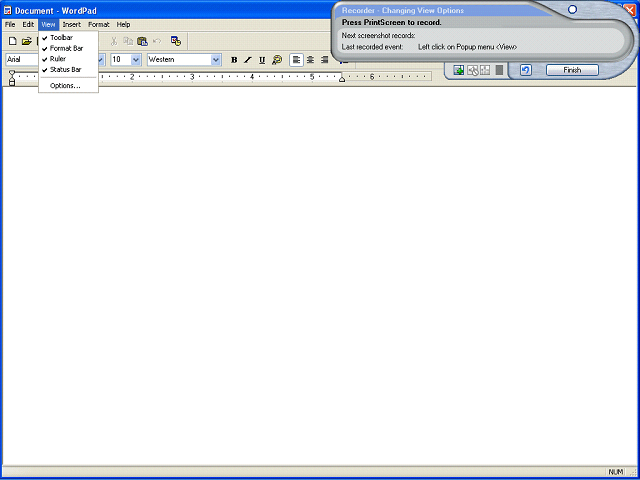Open the Western script dropdown arrow
The width and height of the screenshot is (640, 480).
pyautogui.click(x=216, y=60)
